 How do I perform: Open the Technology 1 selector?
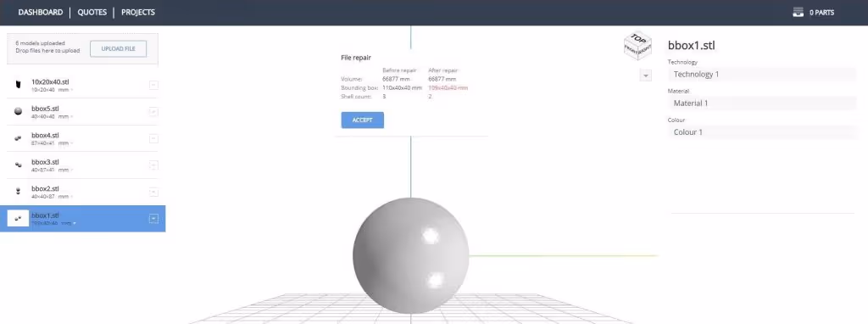pyautogui.click(x=762, y=75)
